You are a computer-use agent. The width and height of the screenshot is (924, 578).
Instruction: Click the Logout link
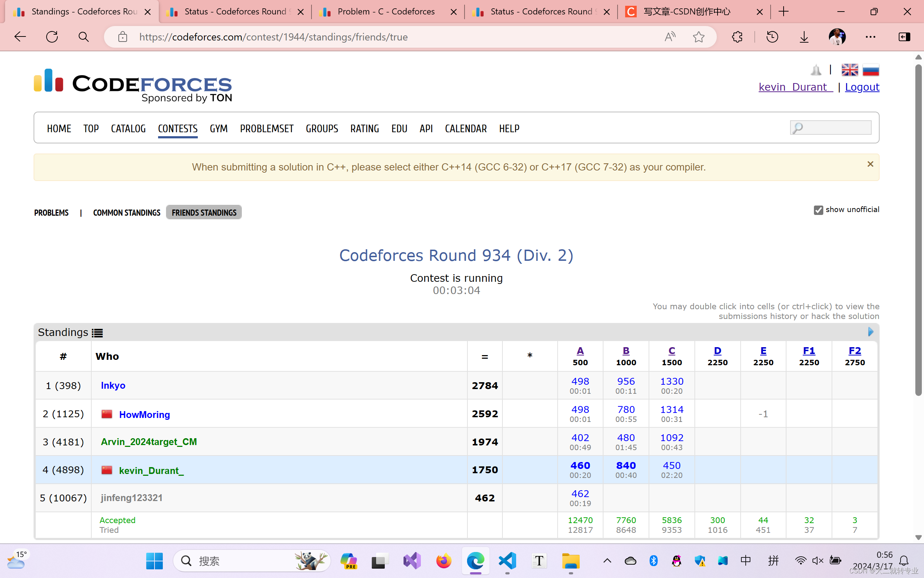point(862,87)
